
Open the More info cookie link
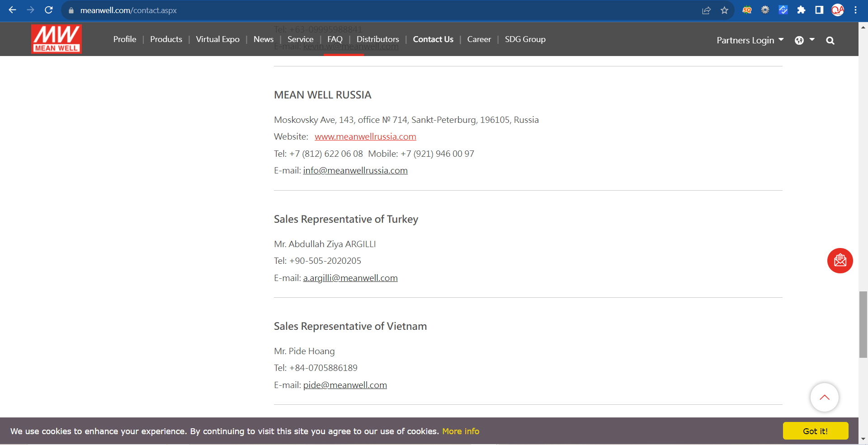coord(461,431)
